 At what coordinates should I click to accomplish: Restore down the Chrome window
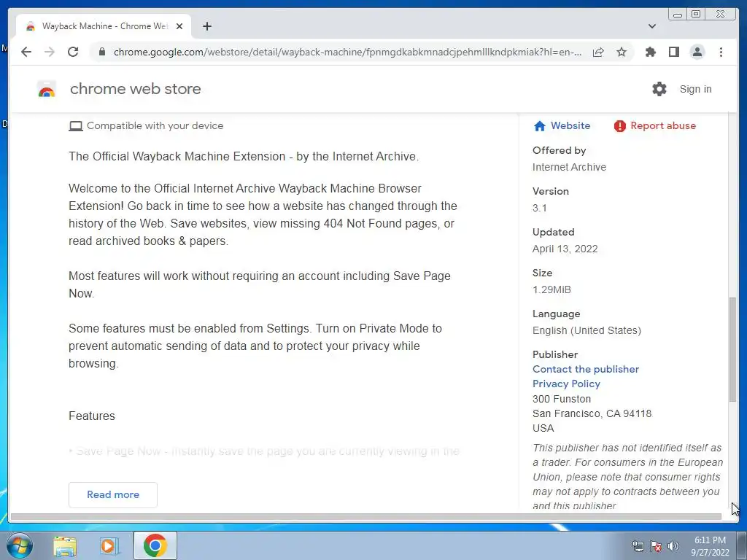coord(696,15)
